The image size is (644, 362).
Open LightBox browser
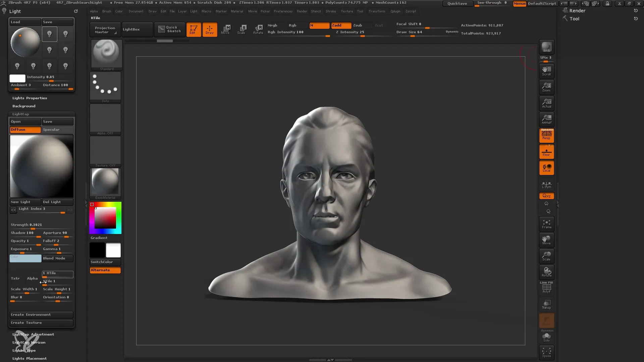(x=137, y=29)
